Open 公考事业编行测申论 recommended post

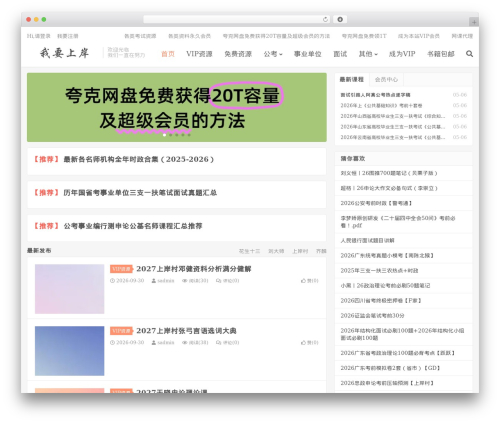tap(133, 226)
